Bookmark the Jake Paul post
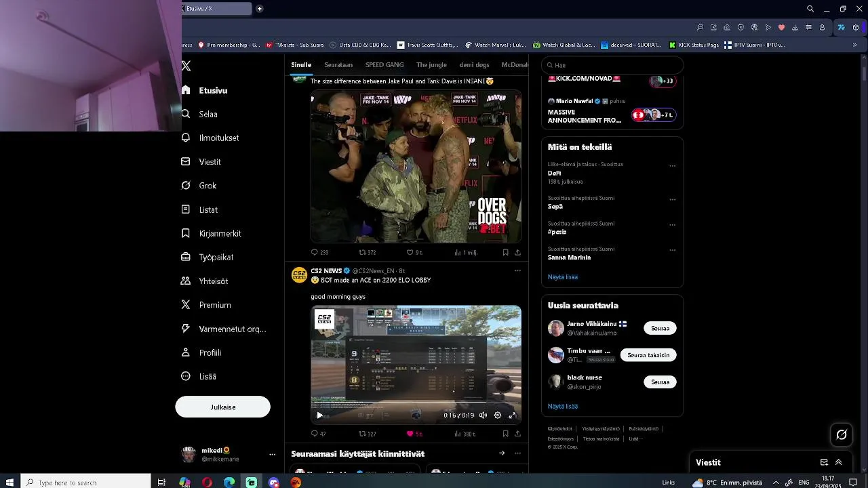The width and height of the screenshot is (868, 488). [505, 252]
